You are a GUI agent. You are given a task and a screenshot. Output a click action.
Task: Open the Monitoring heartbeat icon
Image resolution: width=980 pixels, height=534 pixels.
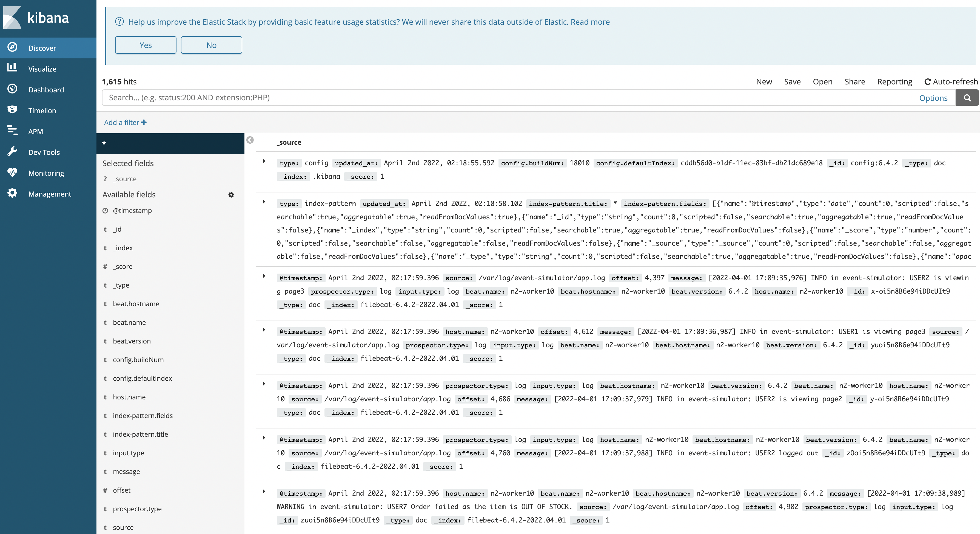point(12,172)
